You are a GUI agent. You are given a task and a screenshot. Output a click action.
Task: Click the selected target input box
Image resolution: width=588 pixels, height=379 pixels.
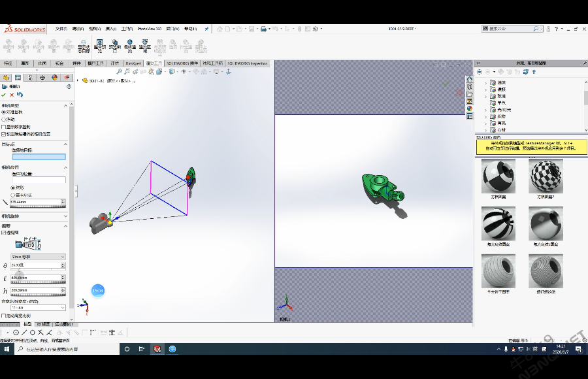(x=39, y=157)
